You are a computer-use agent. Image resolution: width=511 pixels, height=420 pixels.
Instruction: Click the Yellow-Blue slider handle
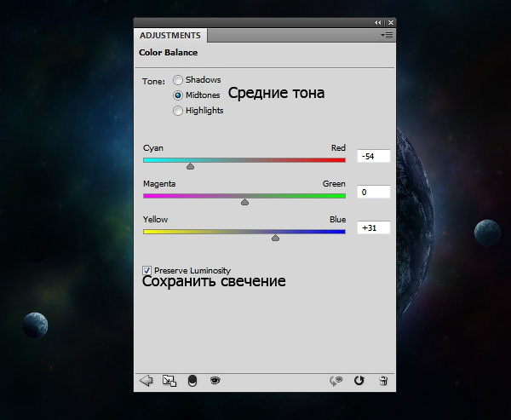(x=275, y=239)
